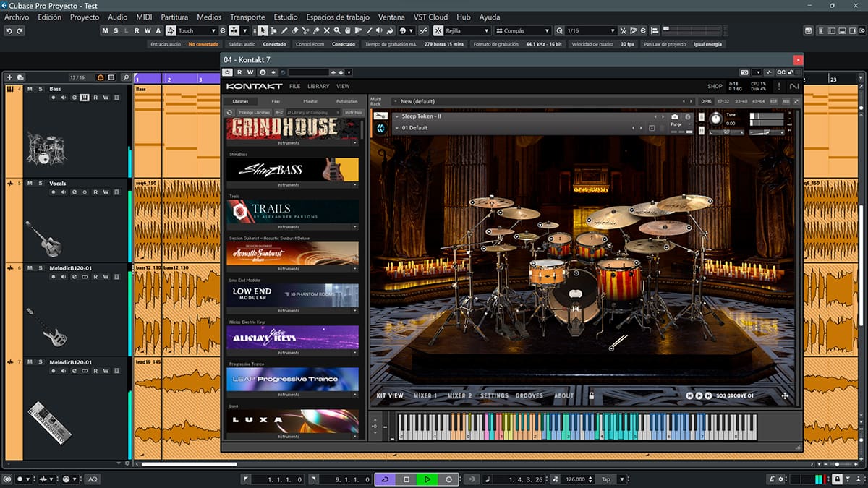Select the Split scissors tool
Screen dimensions: 868x488
[305, 30]
